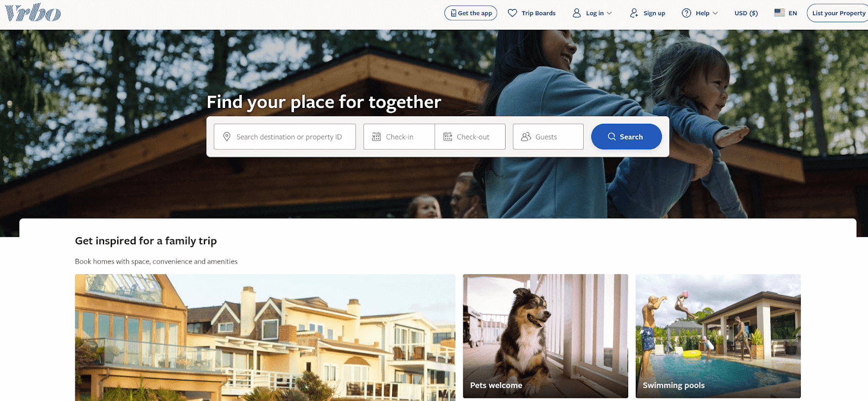Click the Vrbo logo
Viewport: 868px width, 401px height.
[x=33, y=12]
